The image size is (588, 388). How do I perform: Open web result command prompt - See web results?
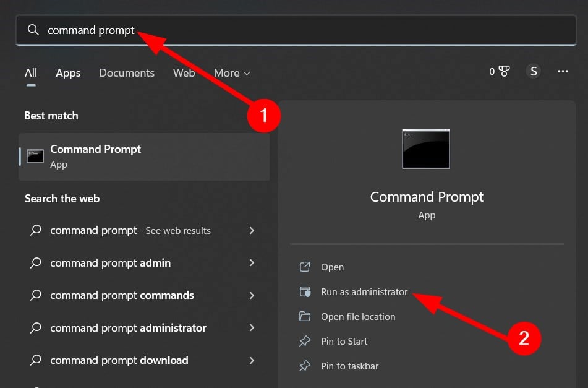coord(144,230)
